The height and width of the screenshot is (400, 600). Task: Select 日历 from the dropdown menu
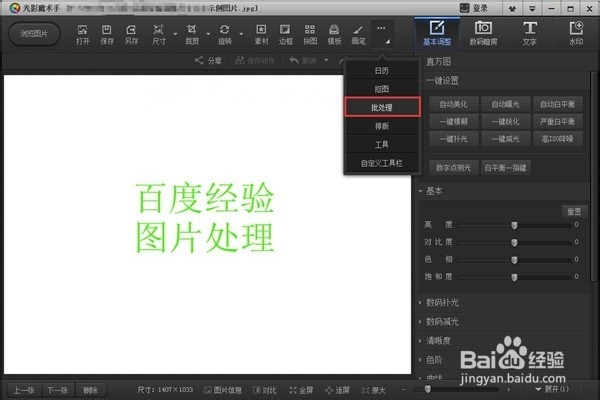[x=382, y=71]
